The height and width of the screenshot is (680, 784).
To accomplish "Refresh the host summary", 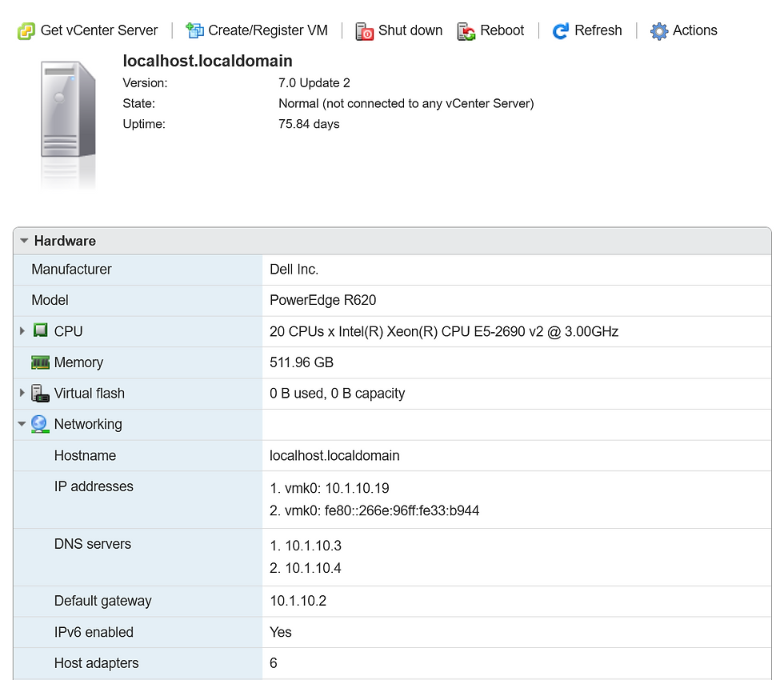I will pos(587,30).
